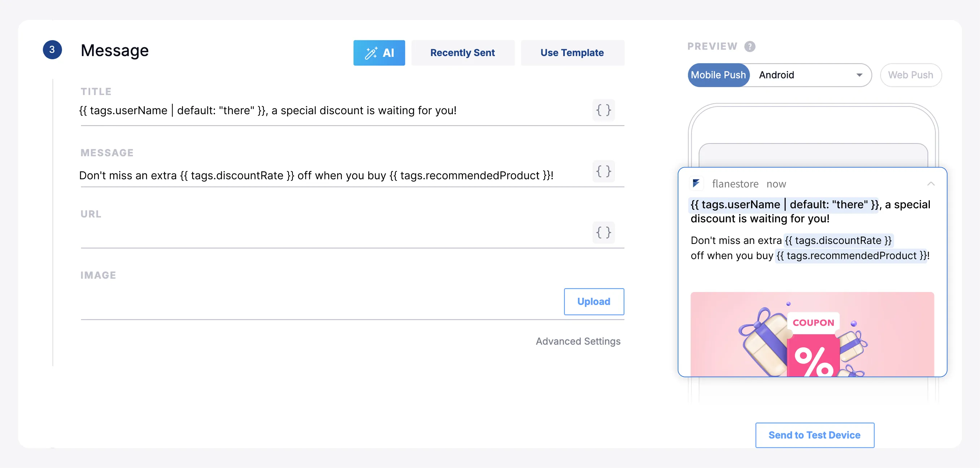Click the Preview help question icon
The width and height of the screenshot is (980, 468).
coord(750,47)
